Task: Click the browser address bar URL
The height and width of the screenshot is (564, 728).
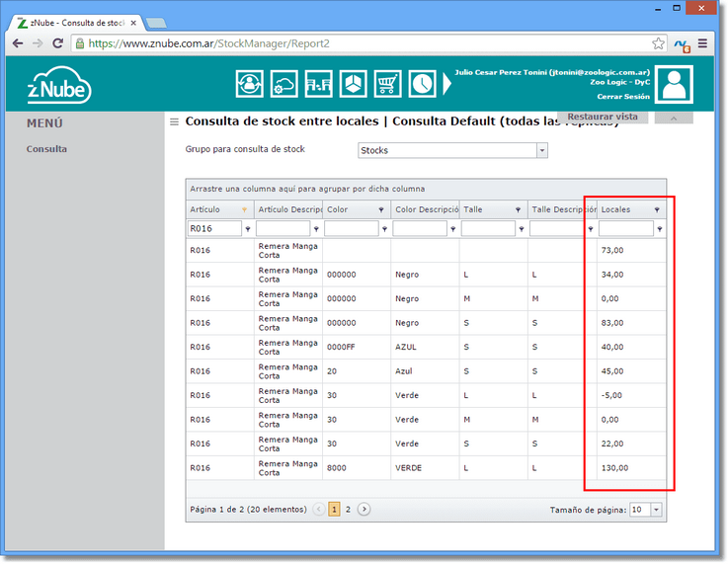Action: point(209,43)
